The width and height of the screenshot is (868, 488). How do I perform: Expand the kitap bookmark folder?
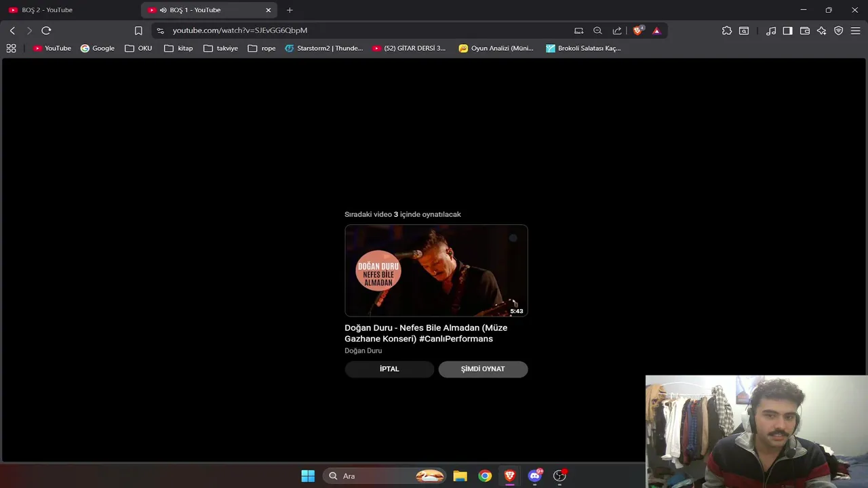pyautogui.click(x=178, y=48)
